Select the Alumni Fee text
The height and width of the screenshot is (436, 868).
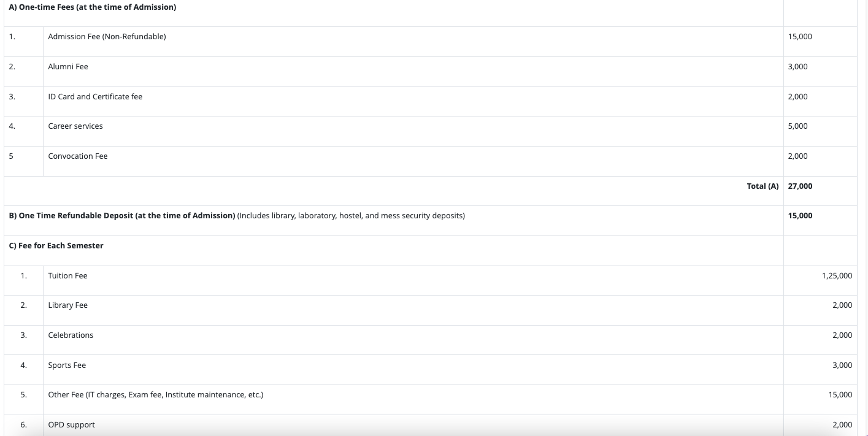[68, 67]
